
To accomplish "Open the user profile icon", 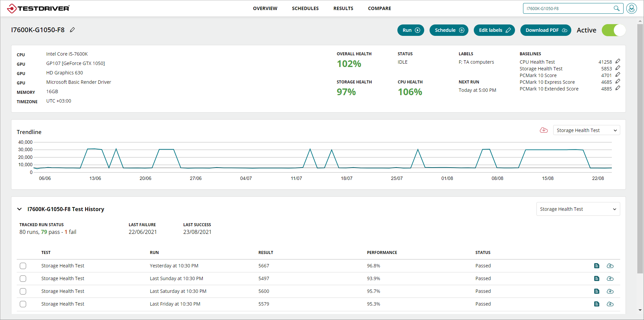I will [631, 8].
